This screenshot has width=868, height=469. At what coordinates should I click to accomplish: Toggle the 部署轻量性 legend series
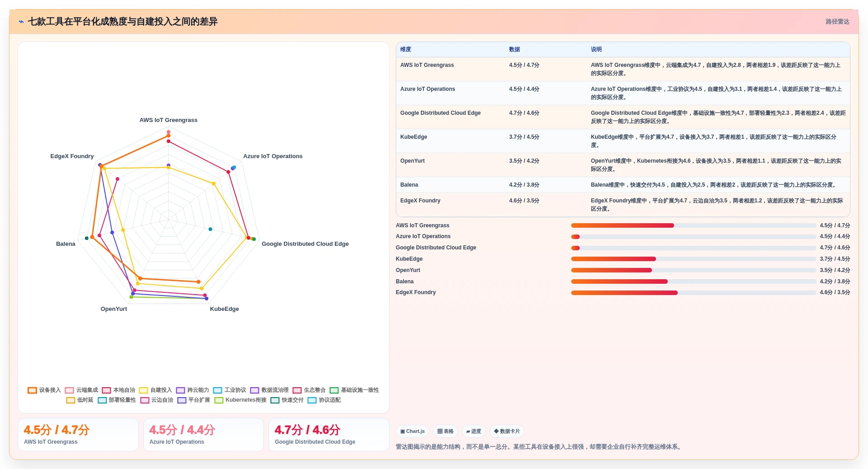click(117, 400)
